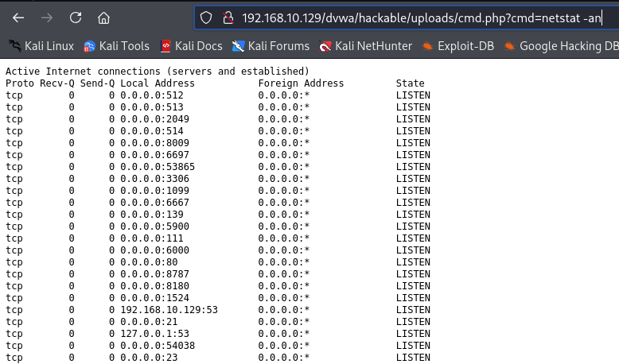This screenshot has width=619, height=364.
Task: Open the browser home page
Action: [103, 17]
